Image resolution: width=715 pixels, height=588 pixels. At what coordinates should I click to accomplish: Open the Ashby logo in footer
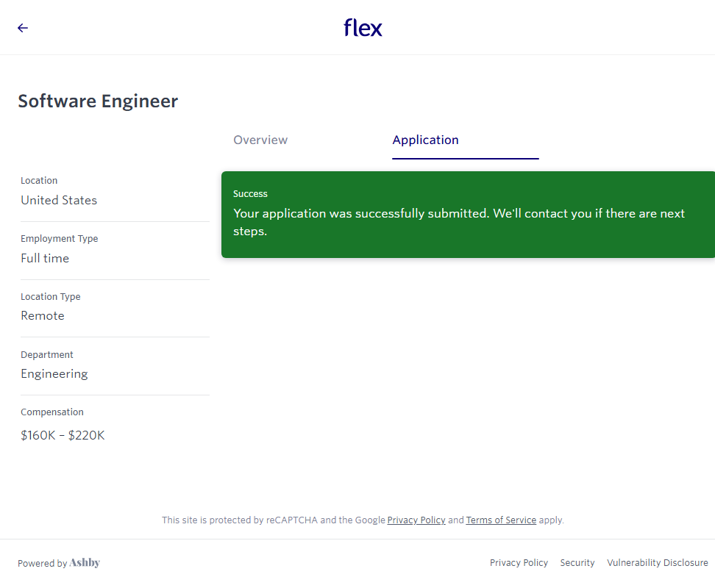(x=85, y=563)
